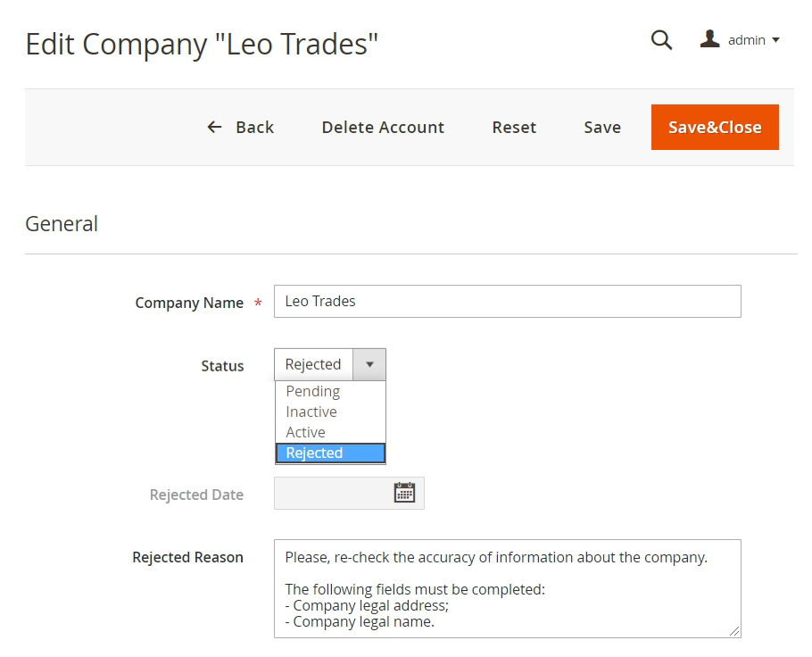Choose the Active status option

(306, 432)
